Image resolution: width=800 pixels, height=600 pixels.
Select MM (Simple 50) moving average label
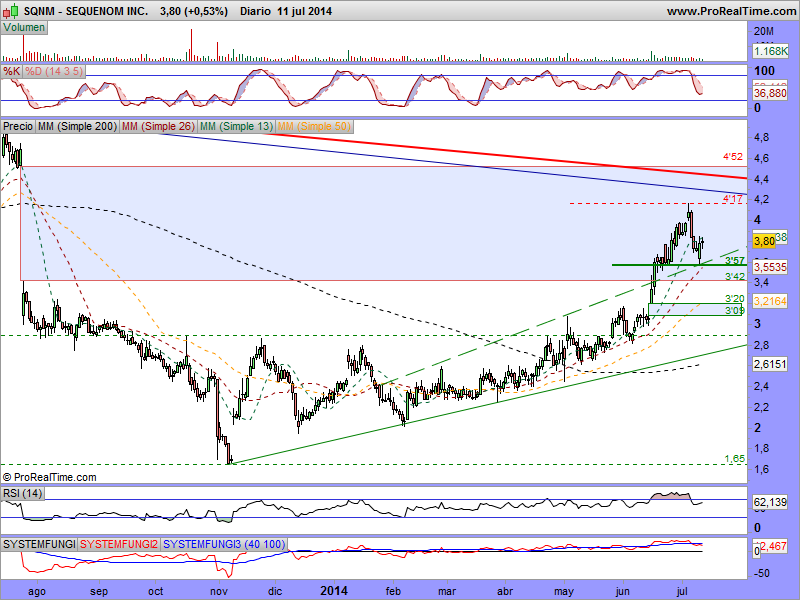point(314,126)
